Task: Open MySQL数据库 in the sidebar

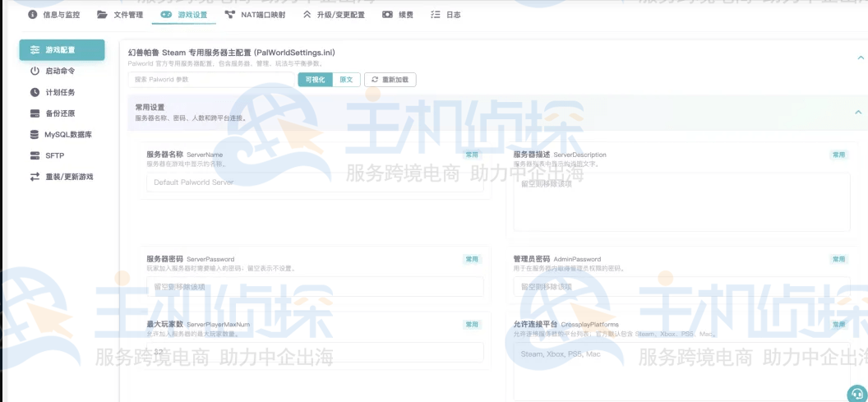Action: [x=62, y=135]
